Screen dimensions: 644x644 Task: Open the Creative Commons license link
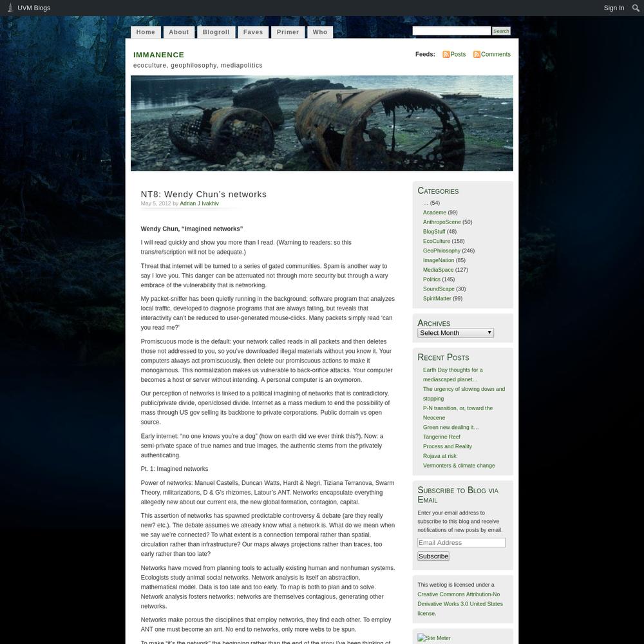point(460,604)
